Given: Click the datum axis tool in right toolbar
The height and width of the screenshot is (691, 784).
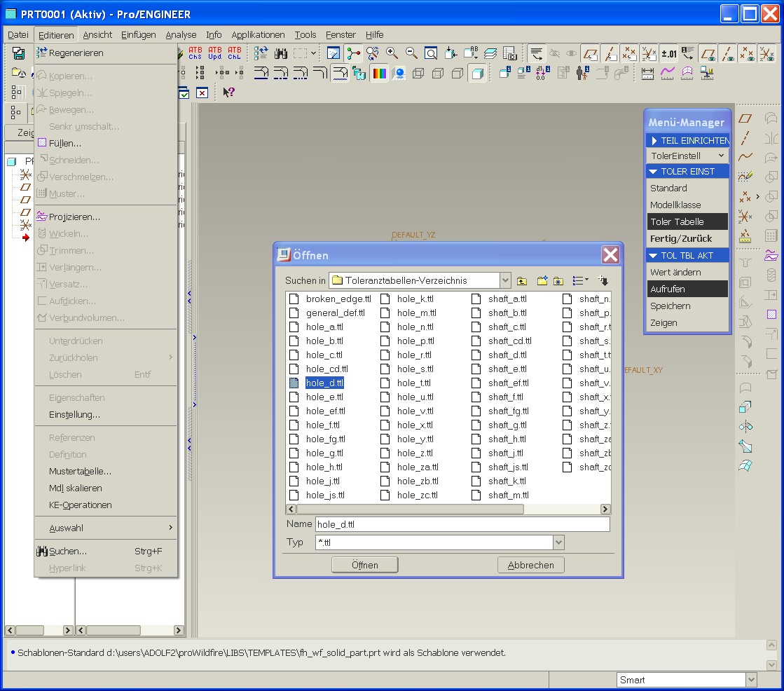Looking at the screenshot, I should (x=745, y=137).
